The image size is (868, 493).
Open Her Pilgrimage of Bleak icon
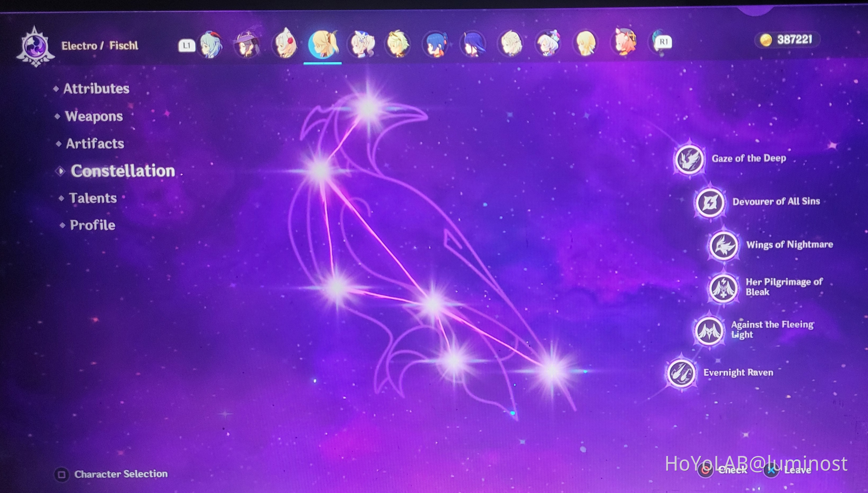pos(723,288)
